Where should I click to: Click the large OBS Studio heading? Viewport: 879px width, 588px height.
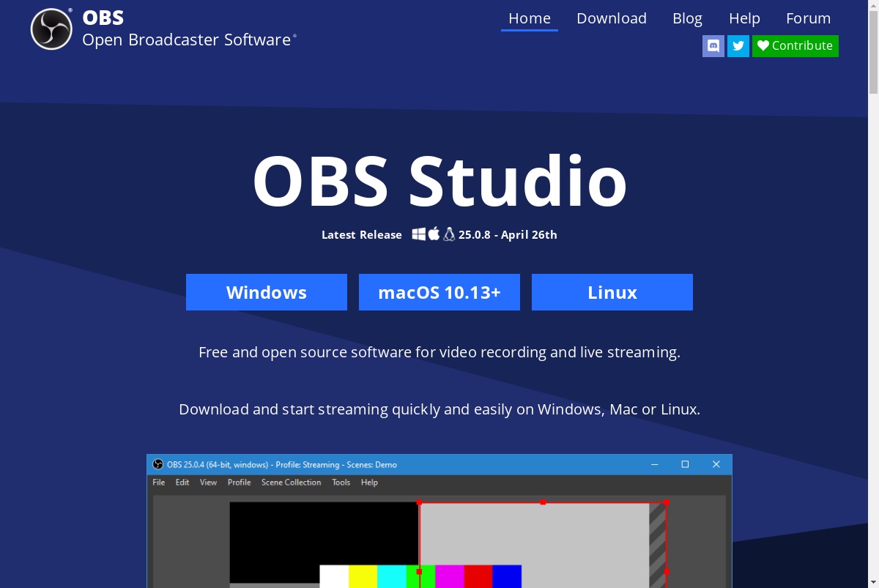tap(439, 181)
